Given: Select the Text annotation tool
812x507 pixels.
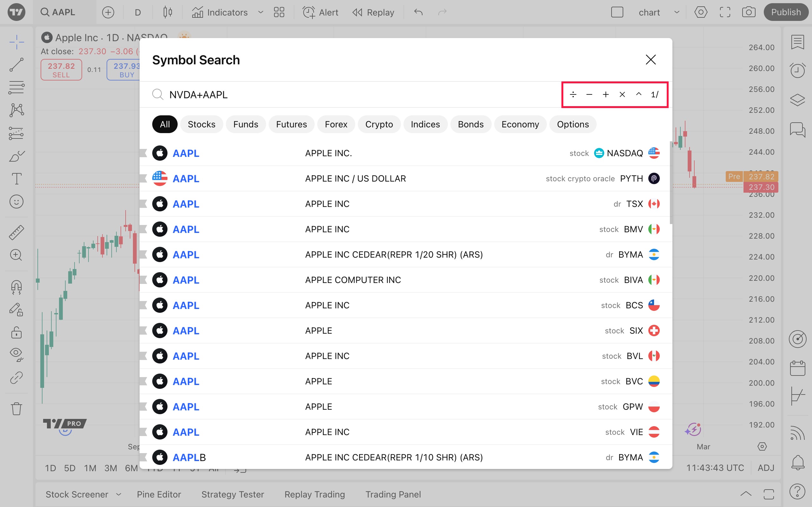Looking at the screenshot, I should pos(16,179).
